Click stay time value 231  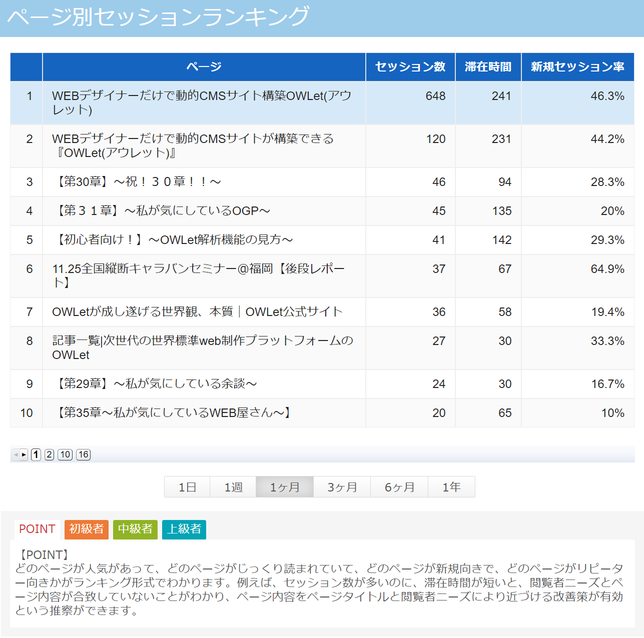501,139
